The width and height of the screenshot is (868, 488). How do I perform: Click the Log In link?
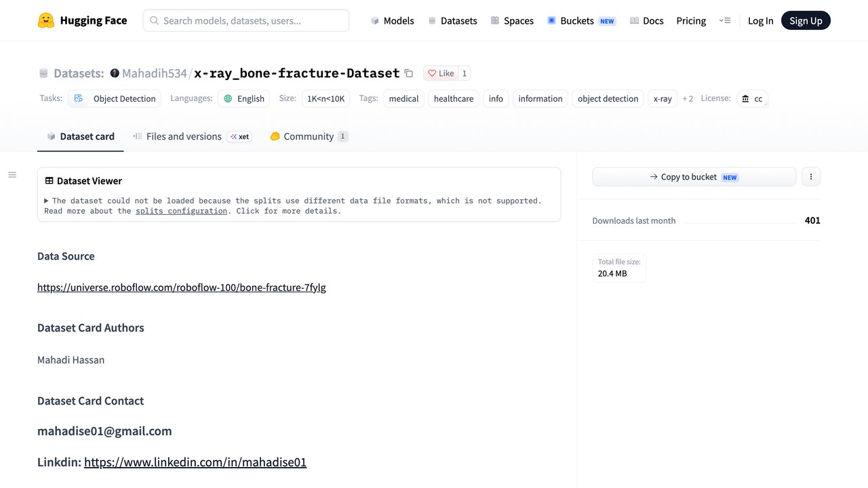click(760, 21)
